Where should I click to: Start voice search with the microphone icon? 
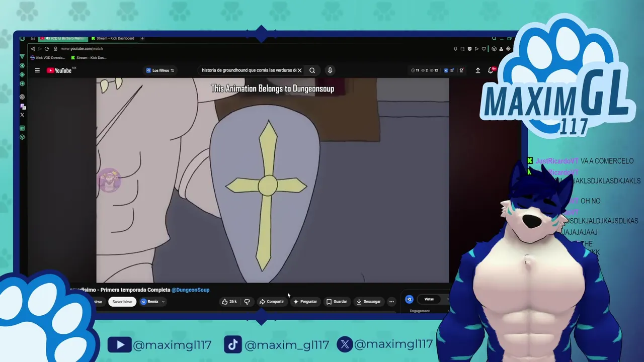[x=330, y=70]
